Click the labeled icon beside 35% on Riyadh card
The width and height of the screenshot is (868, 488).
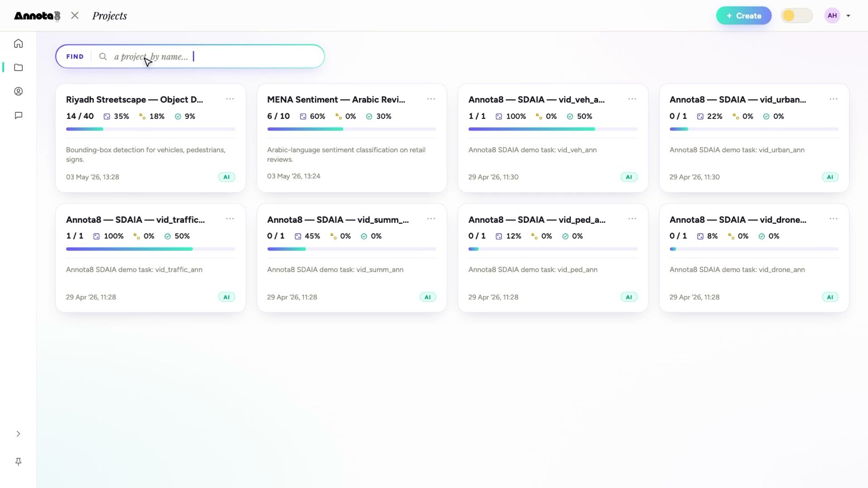pyautogui.click(x=107, y=117)
